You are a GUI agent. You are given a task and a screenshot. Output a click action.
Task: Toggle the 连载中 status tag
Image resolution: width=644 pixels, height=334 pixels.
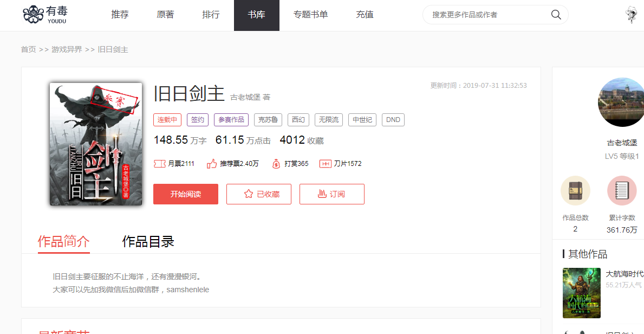[x=167, y=119]
